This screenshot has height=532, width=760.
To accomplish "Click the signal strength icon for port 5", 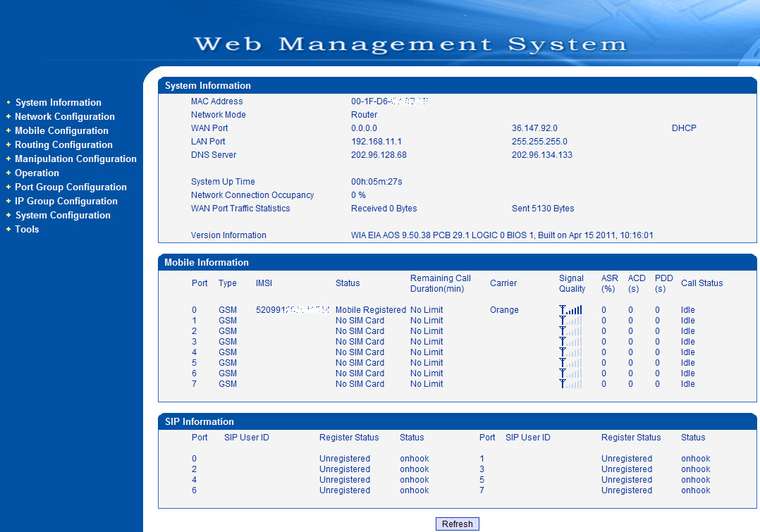I will coord(571,362).
